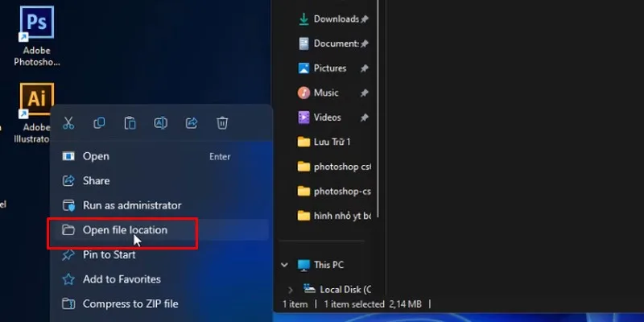The width and height of the screenshot is (644, 322).
Task: Select the Pictures quick access folder
Action: (x=329, y=68)
